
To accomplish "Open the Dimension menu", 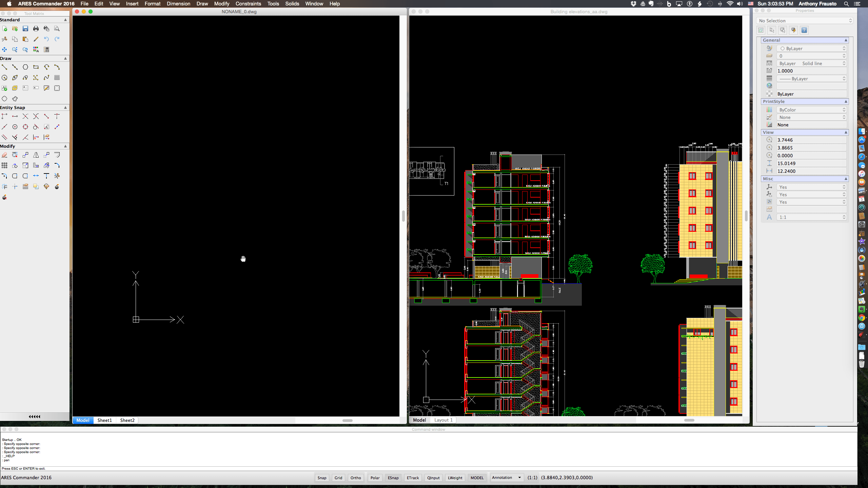I will tap(178, 4).
